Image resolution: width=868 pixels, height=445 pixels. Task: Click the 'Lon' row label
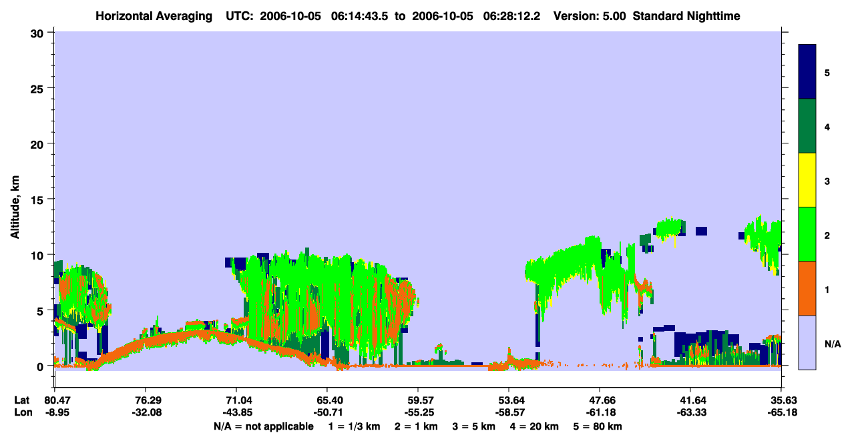point(22,412)
